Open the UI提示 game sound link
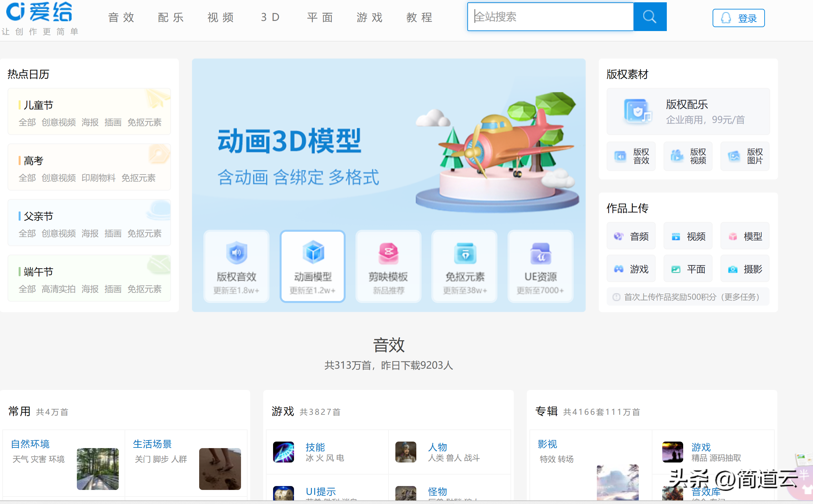Image resolution: width=813 pixels, height=504 pixels. click(321, 492)
